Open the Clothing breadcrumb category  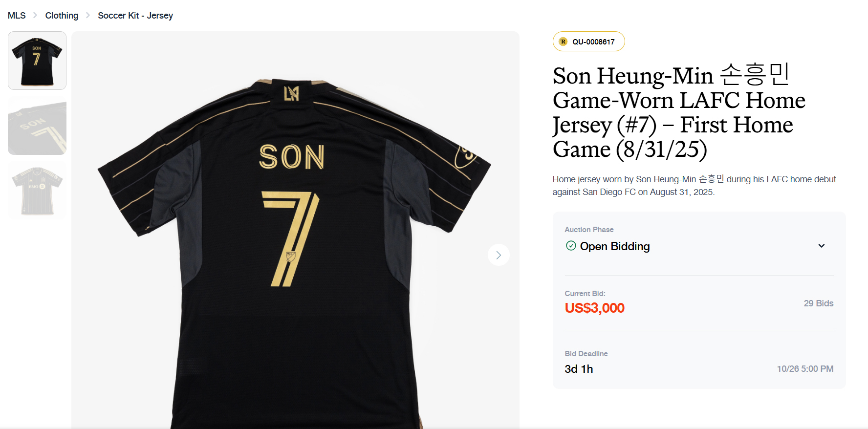(x=62, y=15)
